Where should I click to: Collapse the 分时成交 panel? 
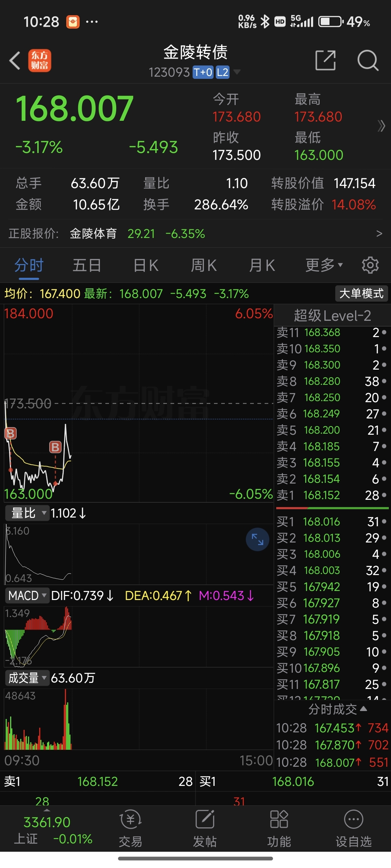point(338,709)
